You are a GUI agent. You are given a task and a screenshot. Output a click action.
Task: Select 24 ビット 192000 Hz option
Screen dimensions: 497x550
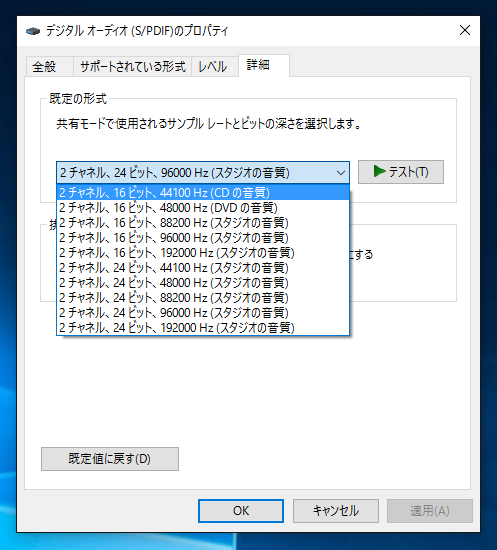coord(203,328)
